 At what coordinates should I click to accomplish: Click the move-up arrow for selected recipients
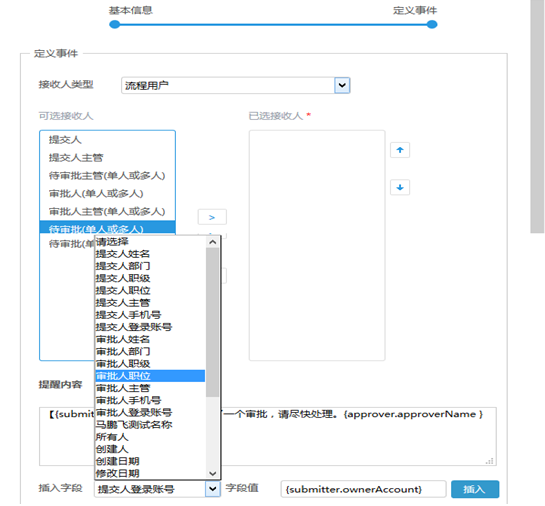pos(400,150)
